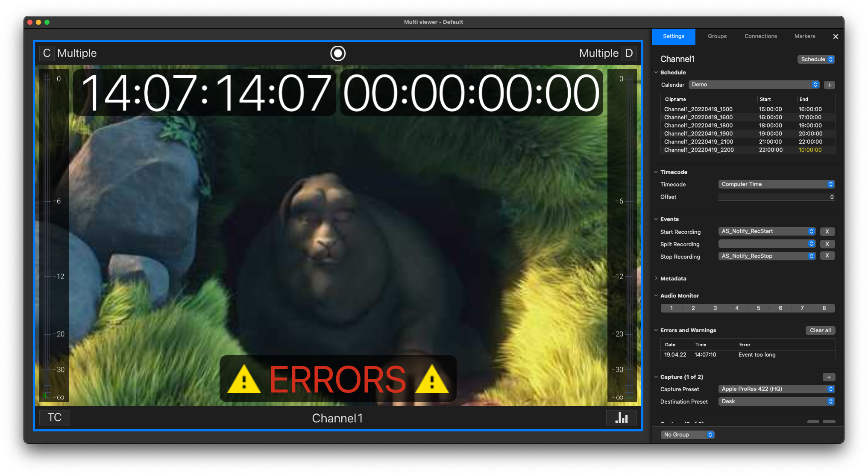Screen dimensions: 868x475
Task: Click the 14:07:14:07 timecode display
Action: coord(205,93)
